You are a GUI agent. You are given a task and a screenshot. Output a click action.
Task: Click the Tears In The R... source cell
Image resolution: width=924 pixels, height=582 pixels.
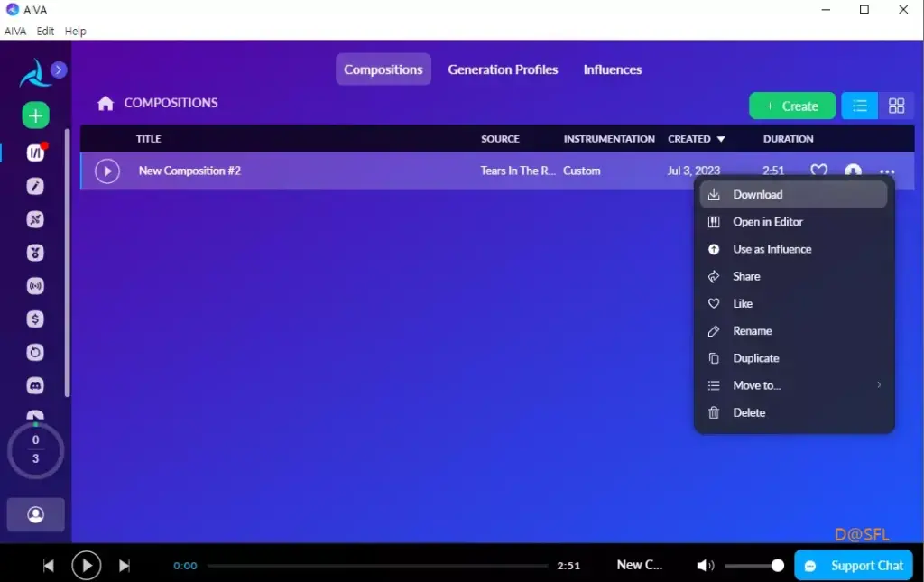(x=518, y=171)
